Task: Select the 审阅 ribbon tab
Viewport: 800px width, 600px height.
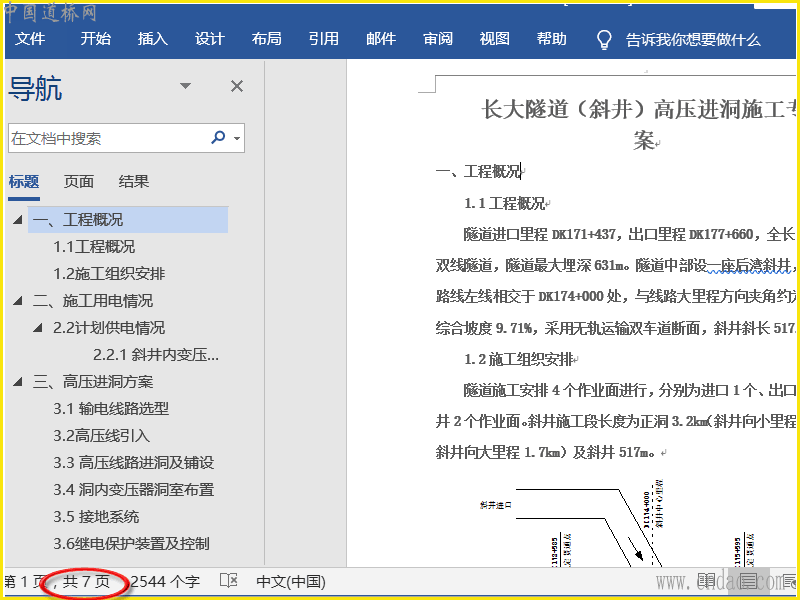Action: 438,39
